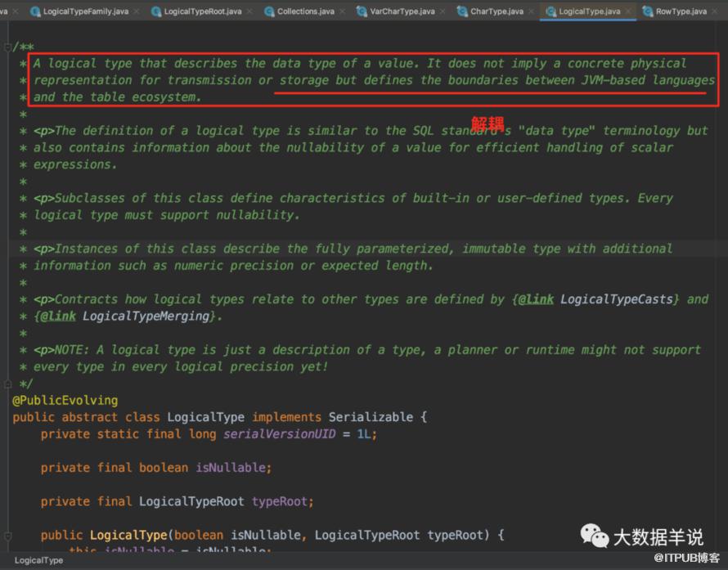This screenshot has width=728, height=570.
Task: Click the 1L literal value
Action: (364, 434)
